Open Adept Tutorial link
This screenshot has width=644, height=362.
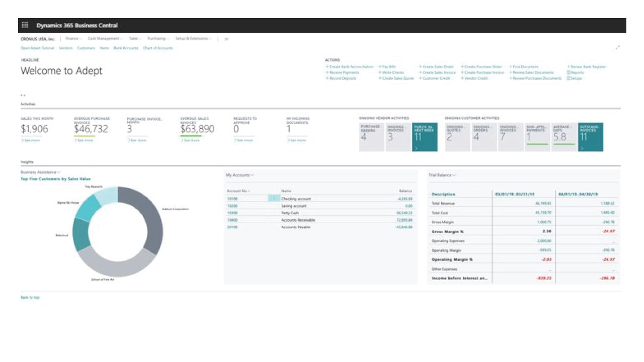point(37,48)
